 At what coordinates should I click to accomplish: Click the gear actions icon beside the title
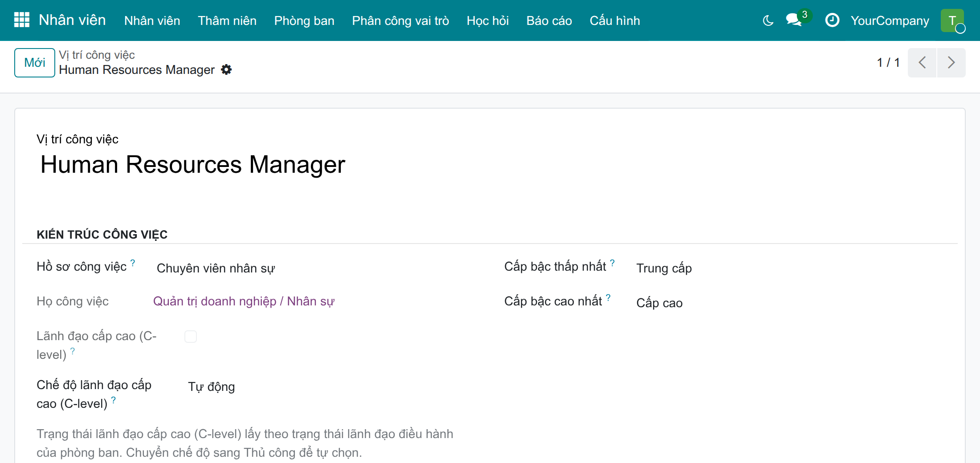tap(226, 70)
